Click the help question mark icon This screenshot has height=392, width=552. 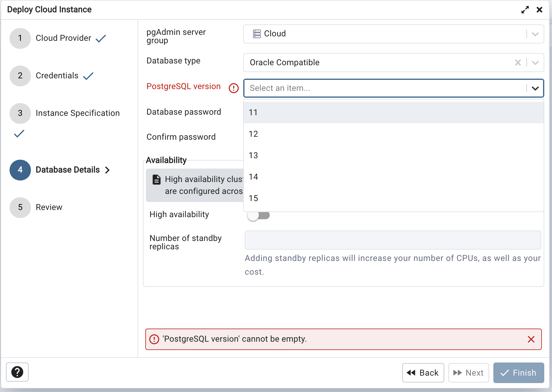[x=17, y=372]
